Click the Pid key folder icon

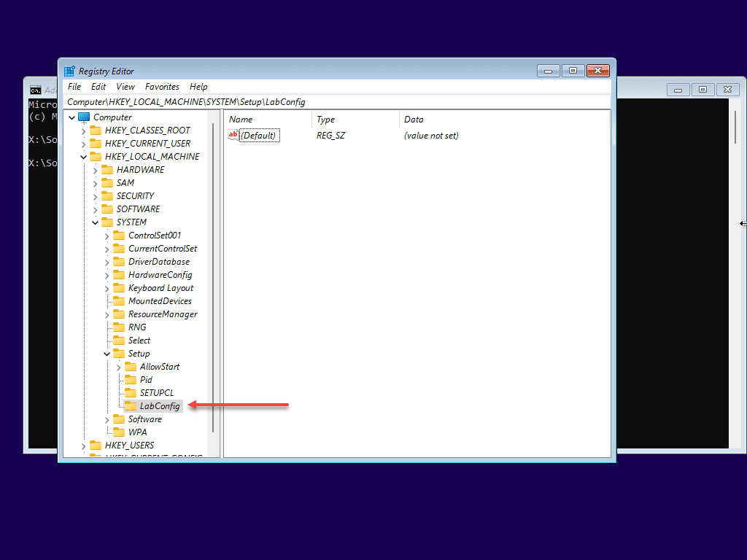130,379
